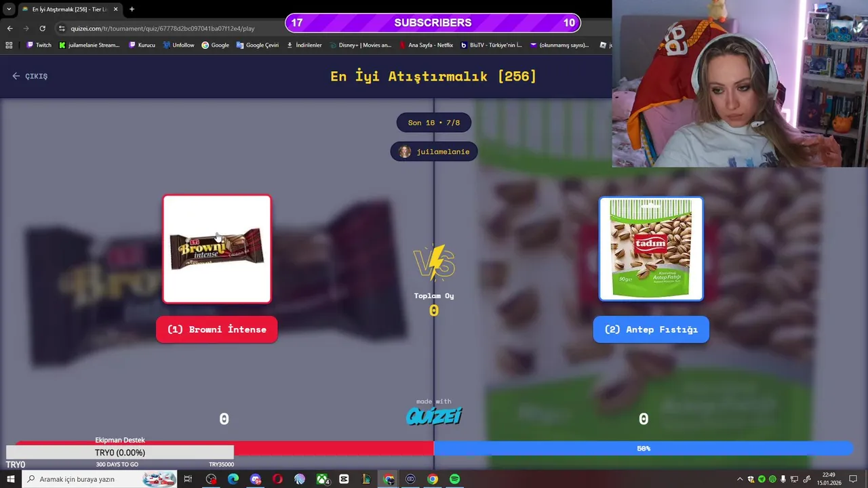
Task: Click the Toplam Oy total votes text
Action: pos(434,296)
